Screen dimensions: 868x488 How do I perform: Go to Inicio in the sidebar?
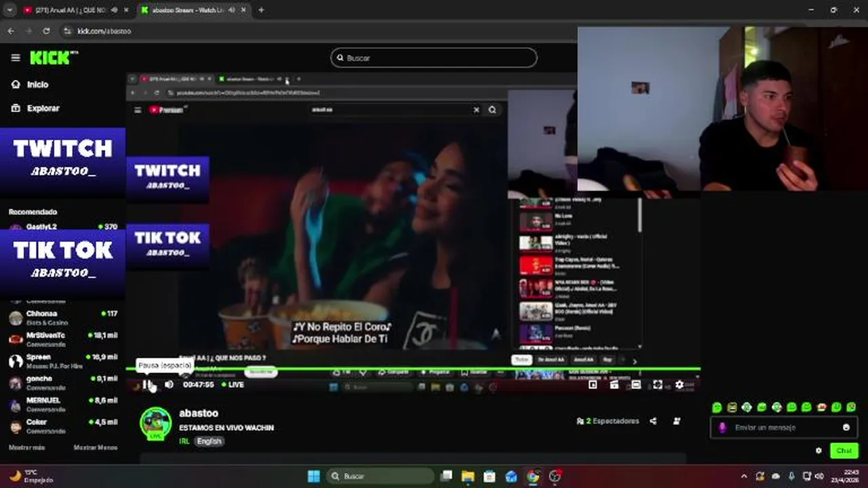(31, 85)
